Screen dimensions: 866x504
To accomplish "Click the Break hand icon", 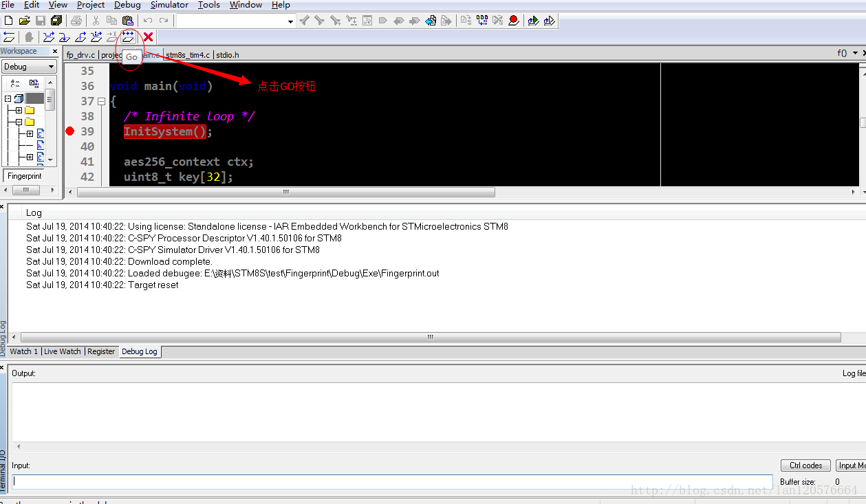I will (29, 36).
